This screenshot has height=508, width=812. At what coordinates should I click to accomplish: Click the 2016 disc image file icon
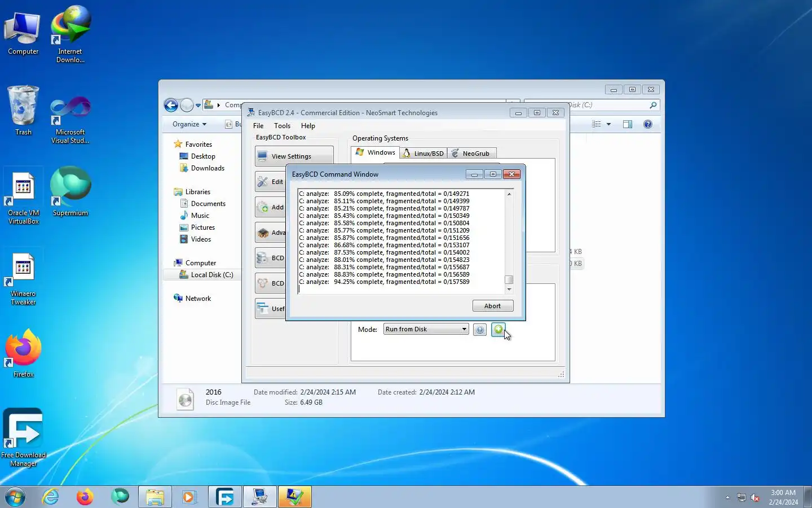186,399
